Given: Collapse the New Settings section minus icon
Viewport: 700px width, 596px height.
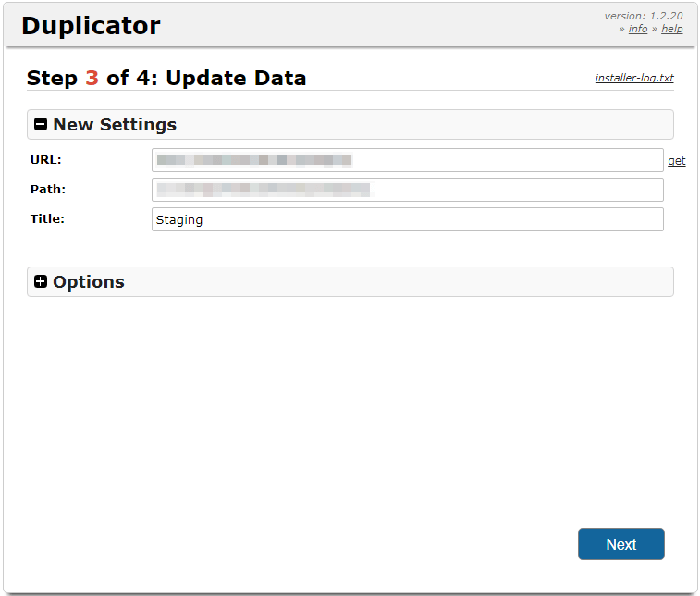Looking at the screenshot, I should [x=41, y=124].
